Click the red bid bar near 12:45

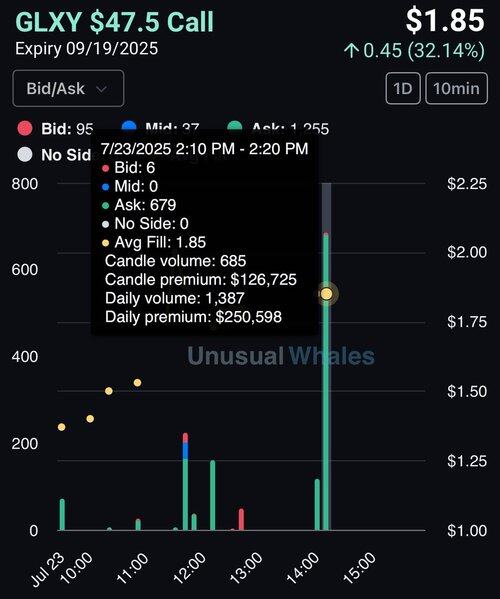pos(241,520)
